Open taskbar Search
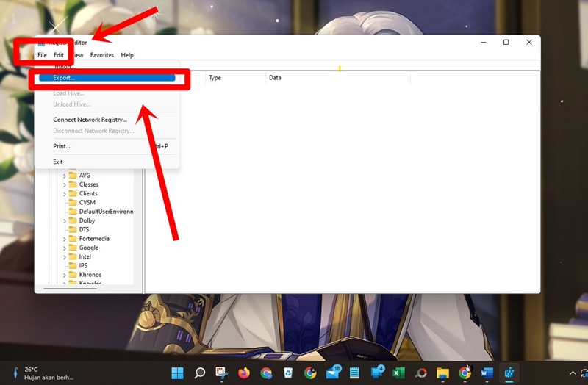Screen dimensions: 588x385 [x=199, y=373]
